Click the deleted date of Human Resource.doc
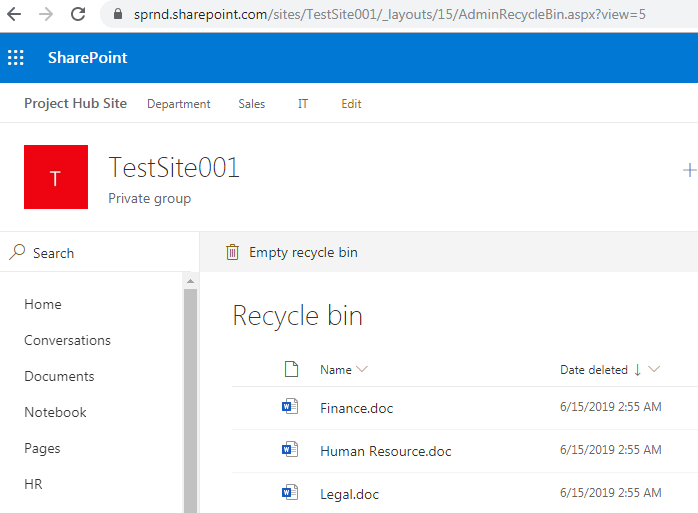Image resolution: width=698 pixels, height=513 pixels. (x=611, y=450)
